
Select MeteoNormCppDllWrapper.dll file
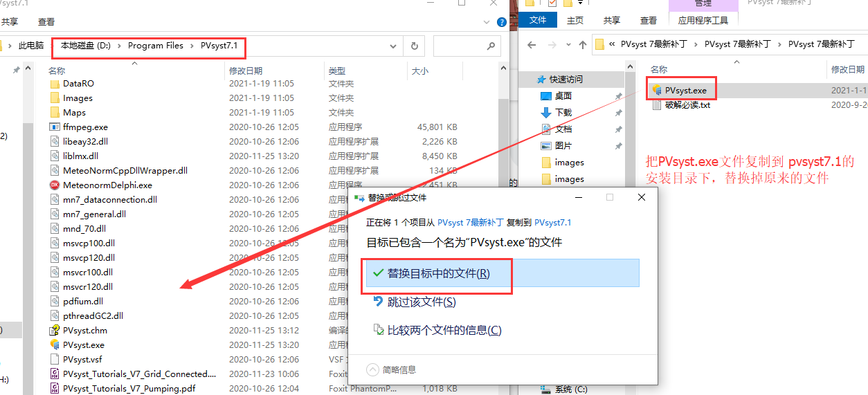click(125, 171)
